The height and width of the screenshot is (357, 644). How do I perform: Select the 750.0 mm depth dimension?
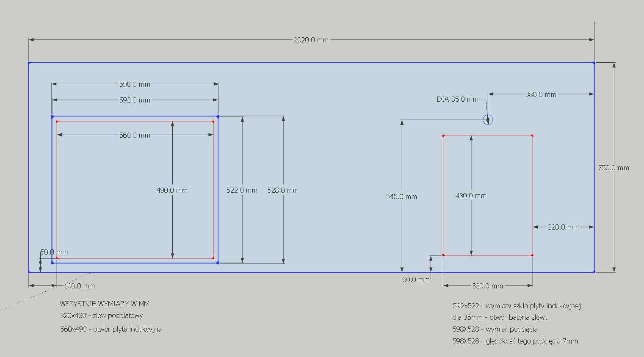click(614, 168)
